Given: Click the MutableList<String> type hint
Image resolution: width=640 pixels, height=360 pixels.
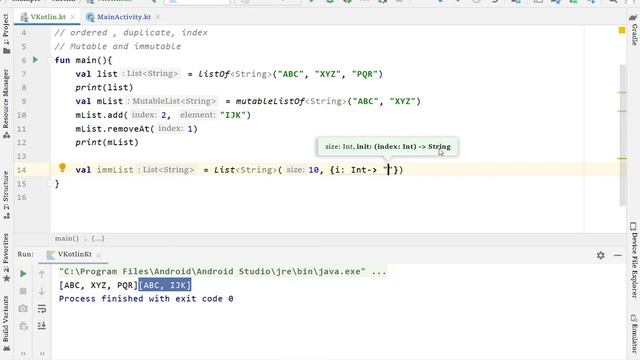Looking at the screenshot, I should tap(172, 101).
